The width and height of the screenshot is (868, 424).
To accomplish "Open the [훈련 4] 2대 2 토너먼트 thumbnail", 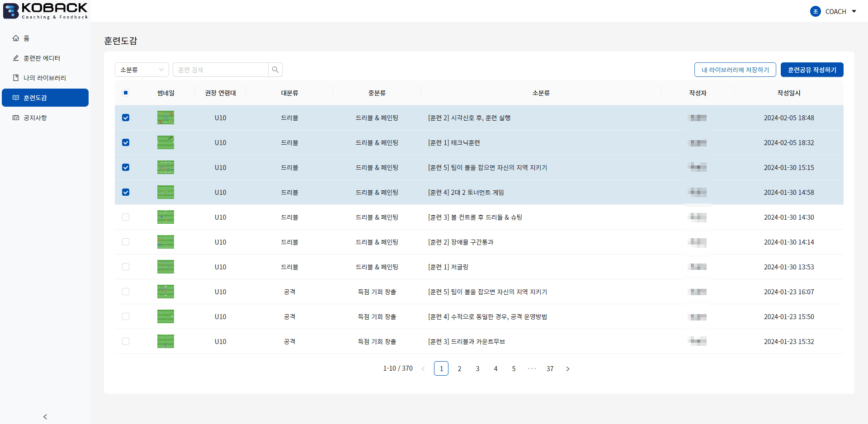I will [165, 192].
